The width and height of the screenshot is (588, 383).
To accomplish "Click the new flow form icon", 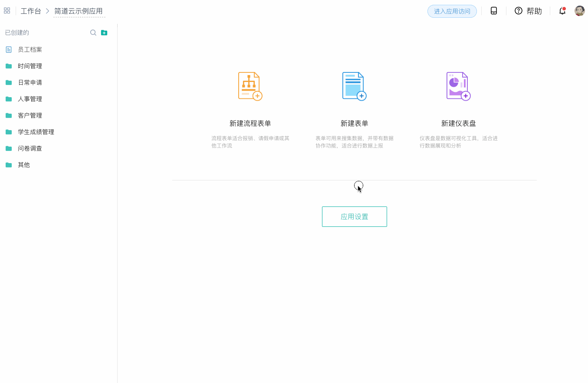I will 250,86.
